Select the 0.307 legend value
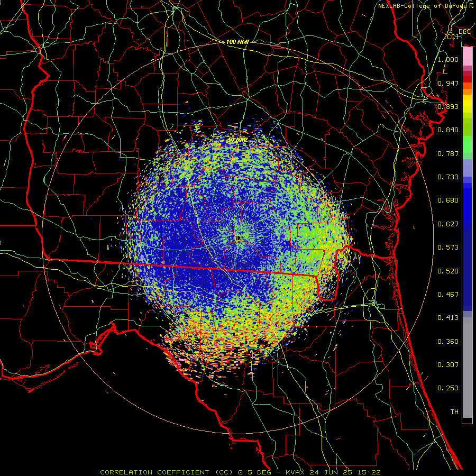The image size is (476, 476). (x=448, y=365)
